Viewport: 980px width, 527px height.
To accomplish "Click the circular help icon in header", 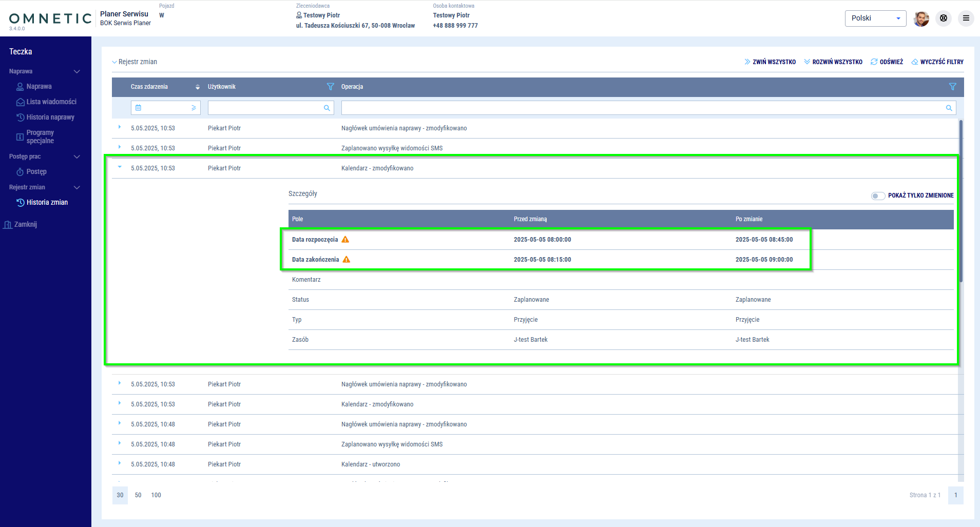I will tap(944, 18).
